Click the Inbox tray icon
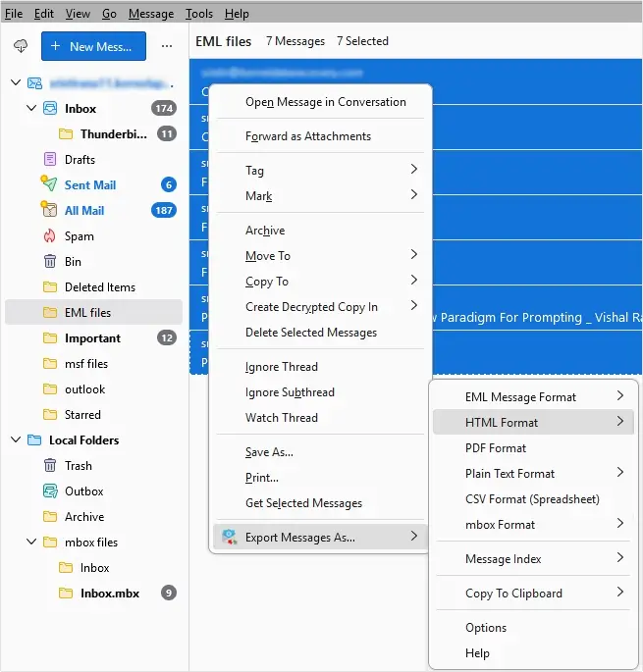Image resolution: width=643 pixels, height=672 pixels. point(50,109)
